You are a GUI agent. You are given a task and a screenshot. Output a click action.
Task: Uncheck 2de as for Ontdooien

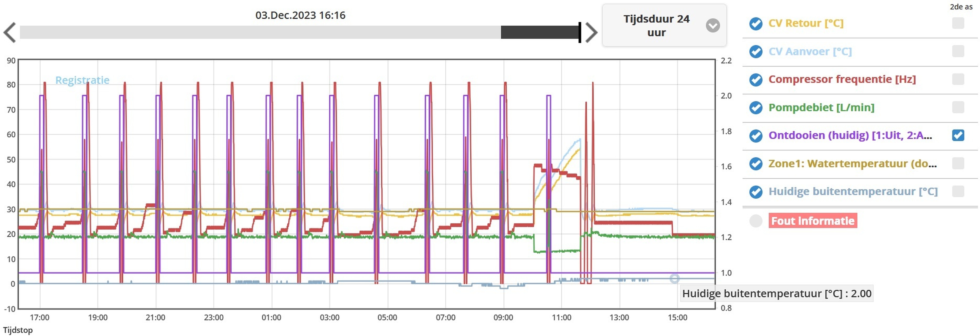[x=958, y=135]
